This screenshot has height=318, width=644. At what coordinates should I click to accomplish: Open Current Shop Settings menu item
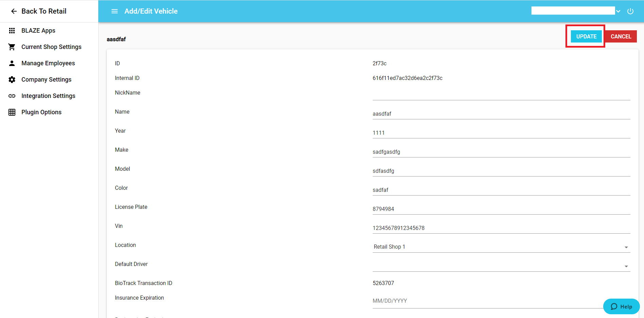51,47
